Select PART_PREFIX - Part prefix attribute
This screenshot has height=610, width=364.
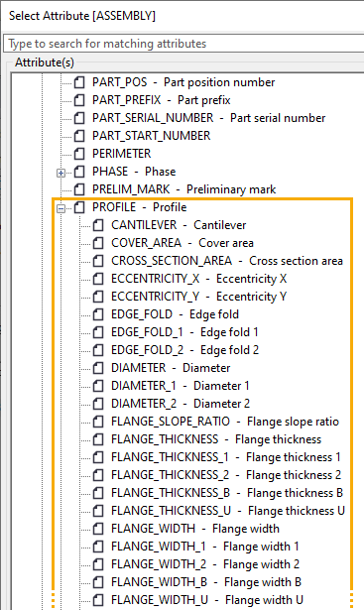162,100
